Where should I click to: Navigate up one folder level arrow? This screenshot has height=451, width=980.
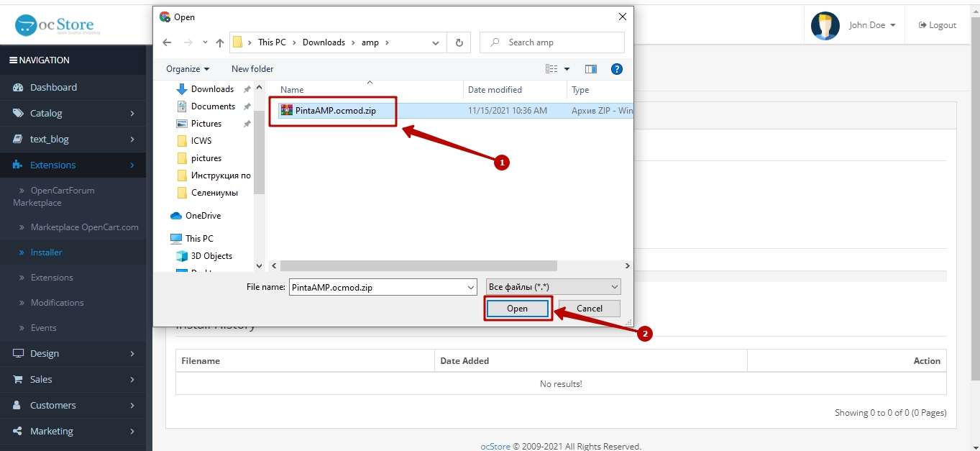[x=220, y=42]
